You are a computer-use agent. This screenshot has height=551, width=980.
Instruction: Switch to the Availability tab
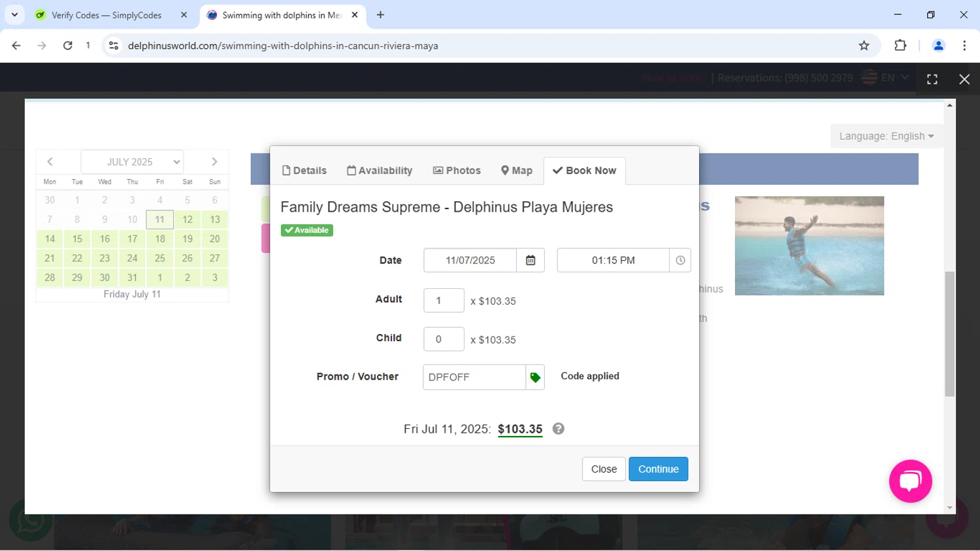(380, 171)
